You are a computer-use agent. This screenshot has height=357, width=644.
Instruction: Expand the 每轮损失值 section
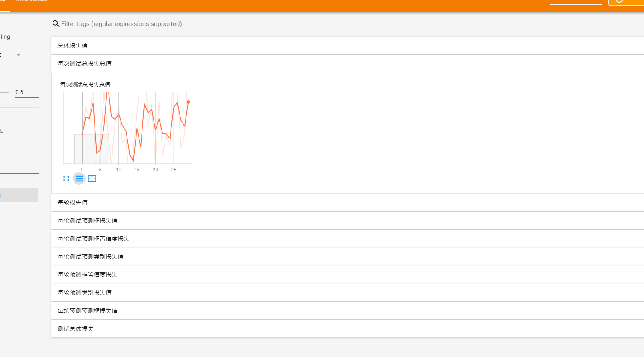348,202
